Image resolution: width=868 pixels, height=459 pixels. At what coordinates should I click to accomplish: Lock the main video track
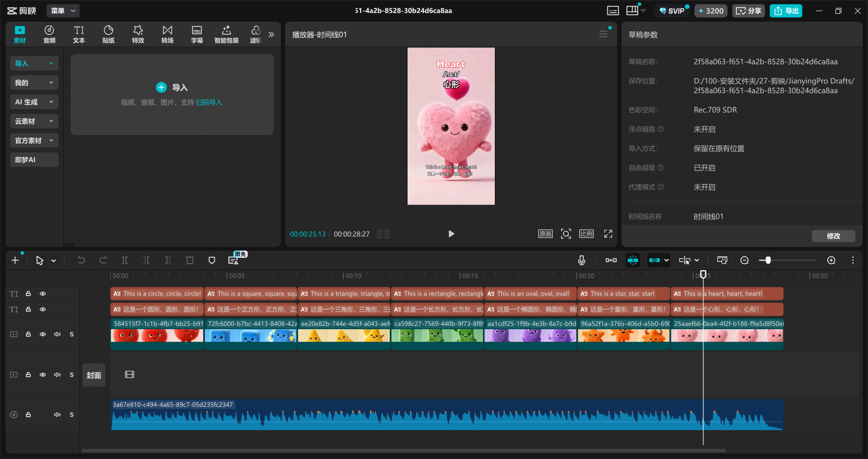pos(28,334)
